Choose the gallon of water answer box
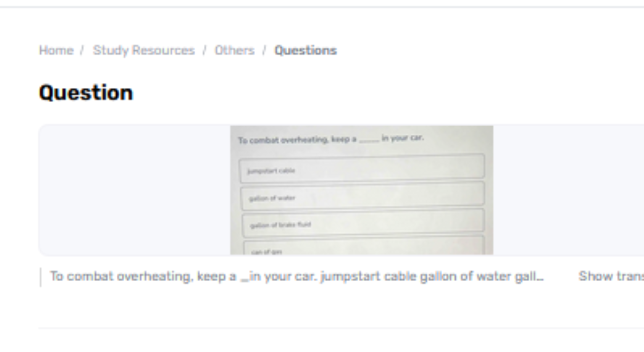 pos(362,197)
